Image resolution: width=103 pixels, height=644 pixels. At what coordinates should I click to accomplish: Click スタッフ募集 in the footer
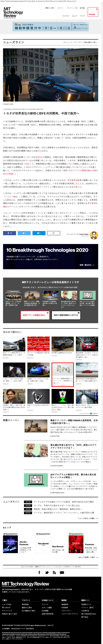point(47,607)
